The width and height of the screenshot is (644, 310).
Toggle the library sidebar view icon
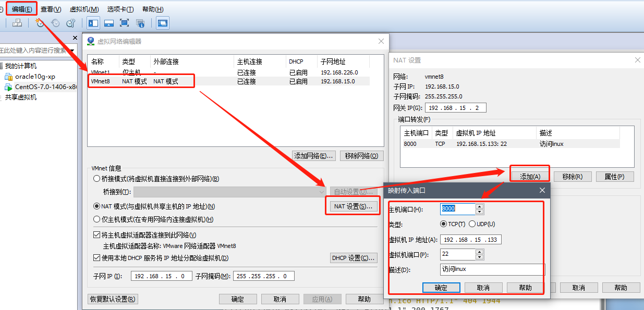[93, 23]
